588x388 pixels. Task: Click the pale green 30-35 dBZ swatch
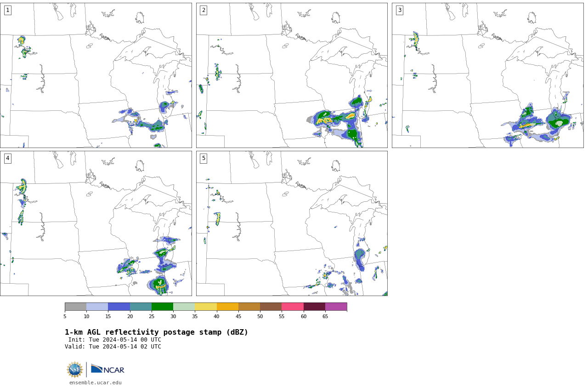184,307
